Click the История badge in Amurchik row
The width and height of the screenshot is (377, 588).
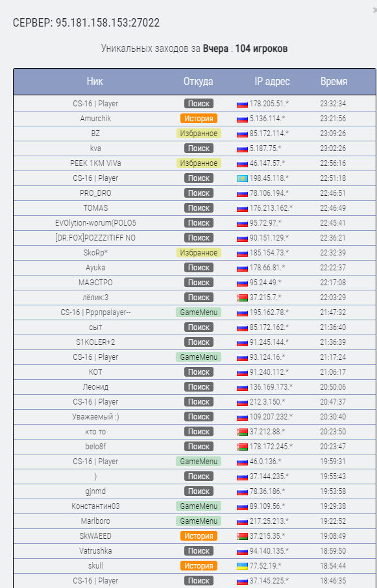coord(199,119)
